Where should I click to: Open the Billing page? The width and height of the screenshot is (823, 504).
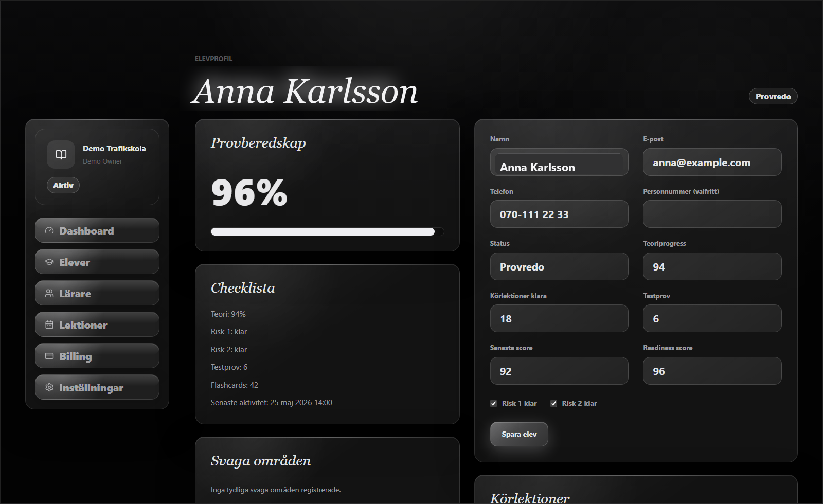(x=97, y=356)
